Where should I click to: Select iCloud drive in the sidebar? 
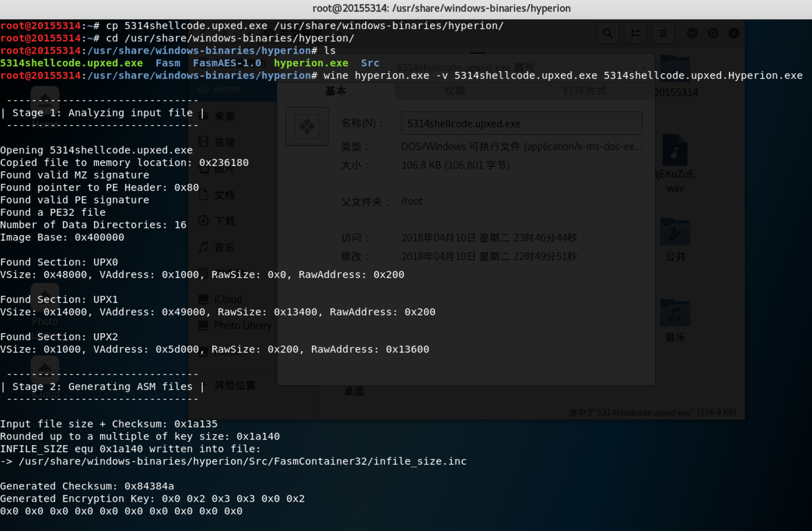pos(227,299)
